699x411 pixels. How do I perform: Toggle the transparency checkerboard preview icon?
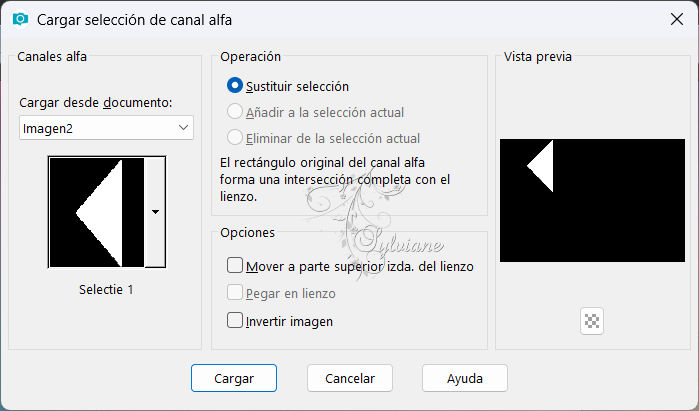592,321
